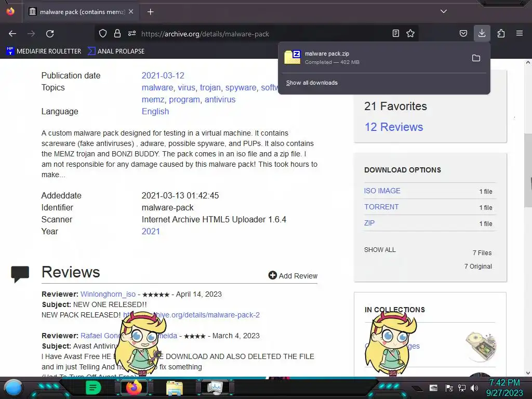This screenshot has width=532, height=399.
Task: Select the malware pack tab
Action: (82, 12)
